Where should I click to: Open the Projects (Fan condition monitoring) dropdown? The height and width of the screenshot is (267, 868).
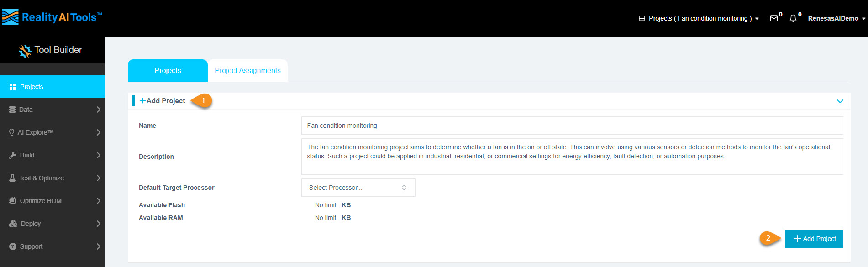[x=699, y=18]
